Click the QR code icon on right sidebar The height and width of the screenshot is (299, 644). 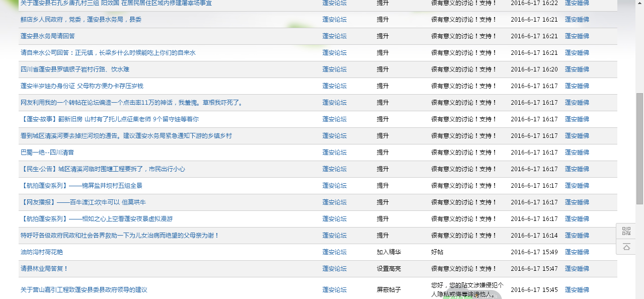pyautogui.click(x=626, y=231)
